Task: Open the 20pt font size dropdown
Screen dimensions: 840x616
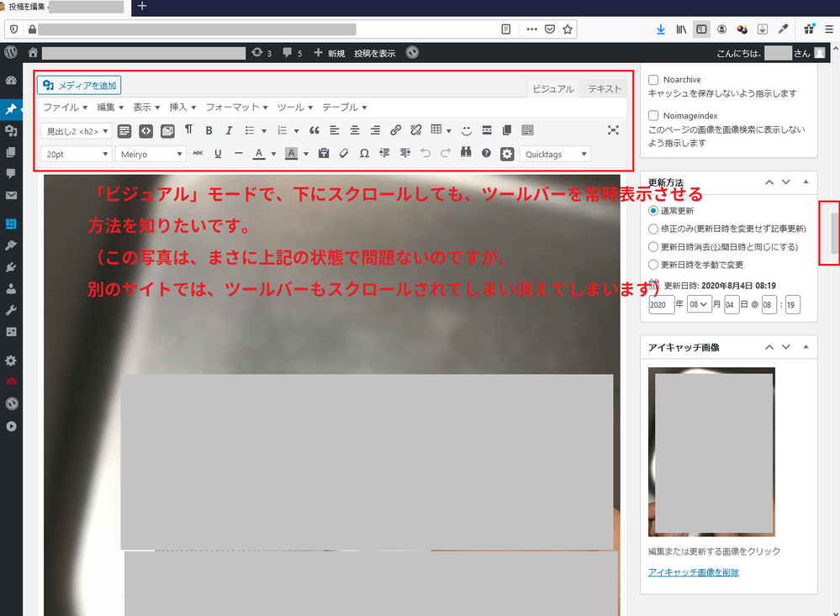Action: click(x=77, y=154)
